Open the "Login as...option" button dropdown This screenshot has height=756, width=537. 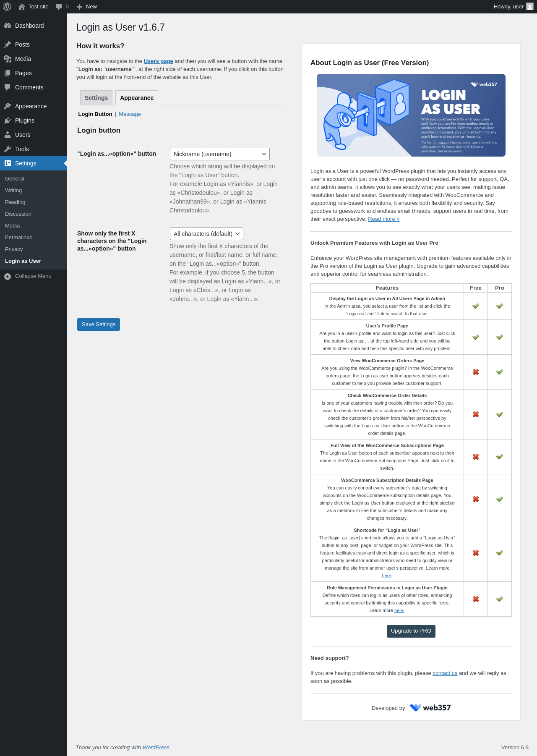(220, 154)
